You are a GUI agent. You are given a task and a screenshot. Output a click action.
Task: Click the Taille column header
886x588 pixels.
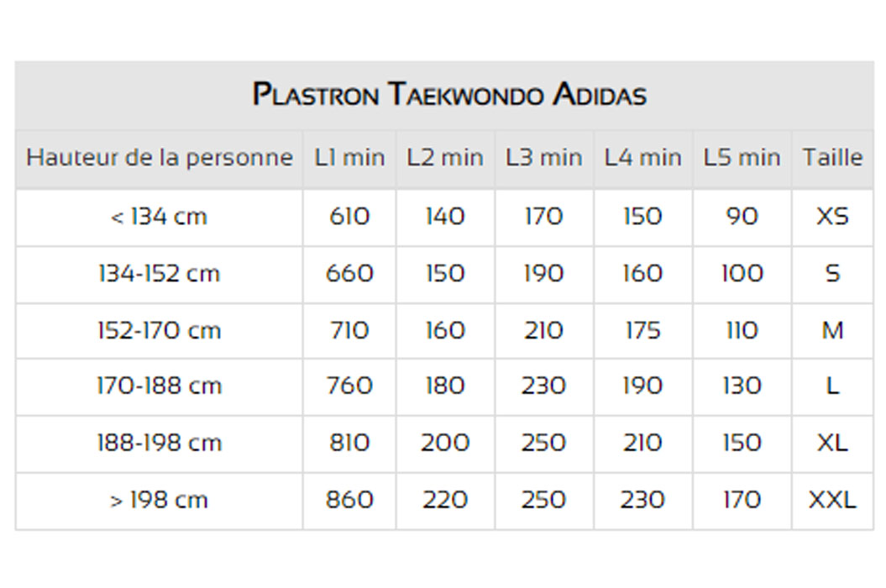click(x=833, y=158)
